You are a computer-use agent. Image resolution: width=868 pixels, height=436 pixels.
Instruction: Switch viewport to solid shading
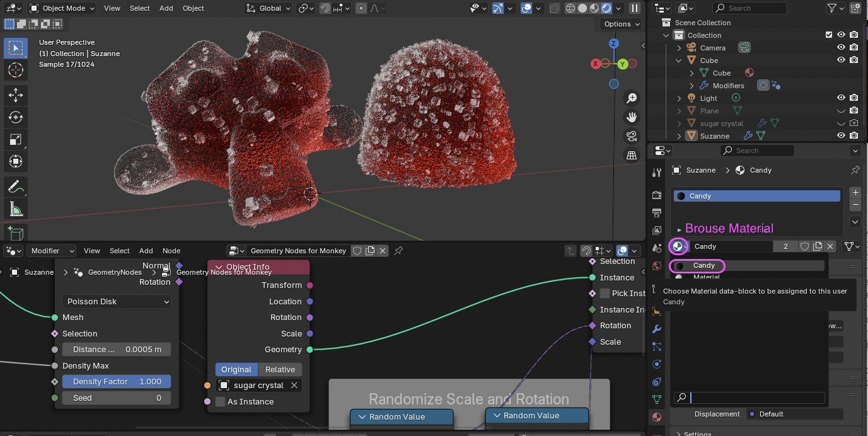[x=583, y=8]
